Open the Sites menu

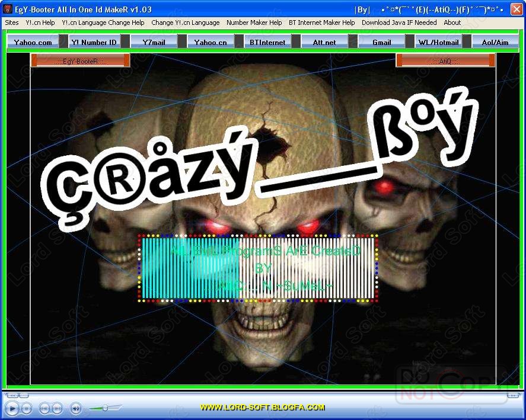pos(12,23)
